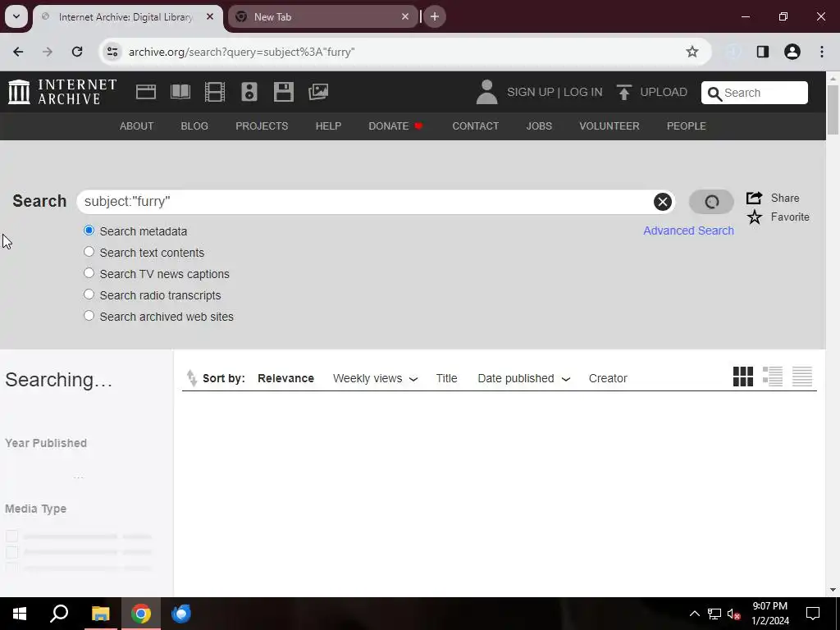Click UPLOAD link

(x=663, y=92)
